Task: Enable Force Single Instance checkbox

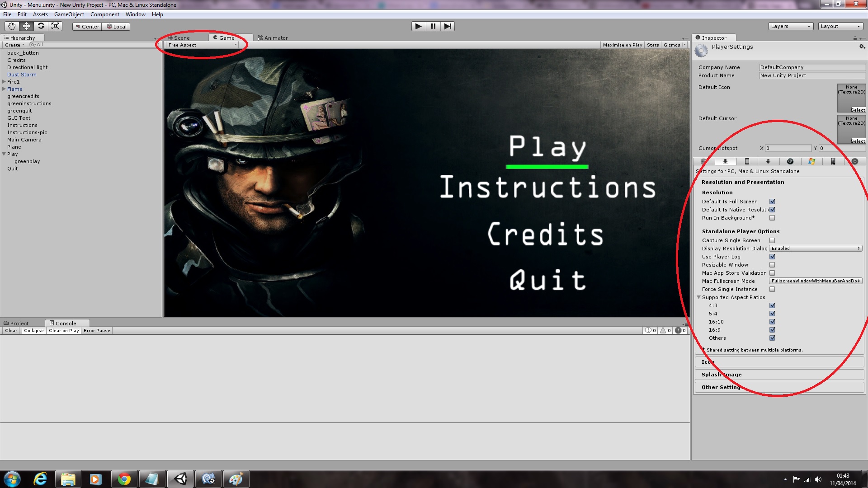Action: (x=772, y=289)
